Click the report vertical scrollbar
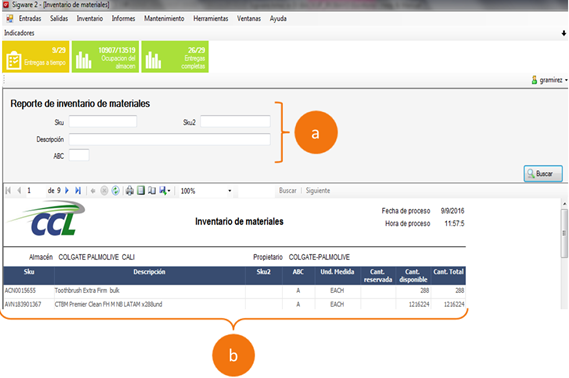This screenshot has height=378, width=569. tap(564, 233)
